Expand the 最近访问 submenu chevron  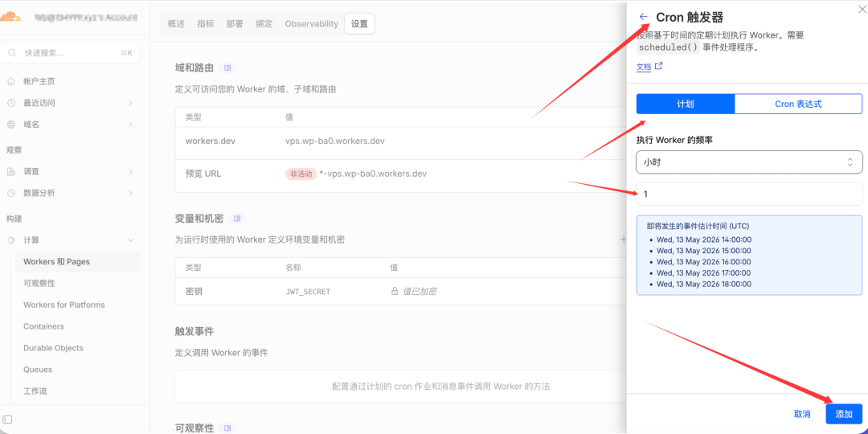(x=131, y=103)
